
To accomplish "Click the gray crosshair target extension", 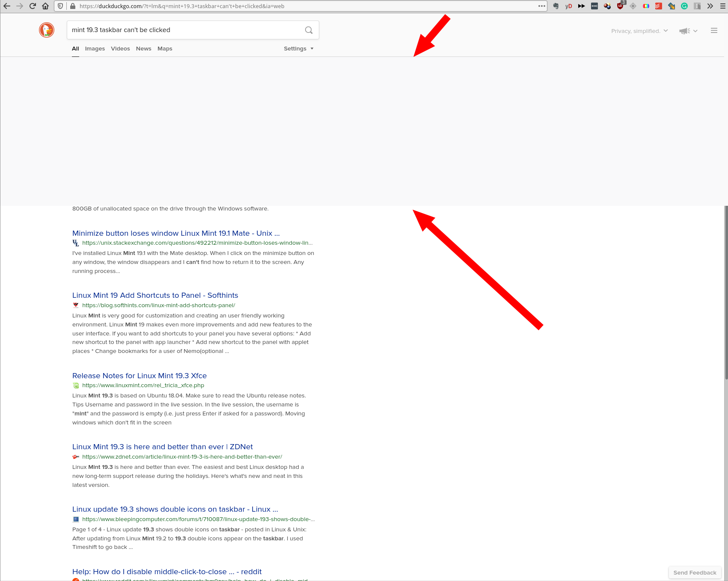I will point(633,6).
